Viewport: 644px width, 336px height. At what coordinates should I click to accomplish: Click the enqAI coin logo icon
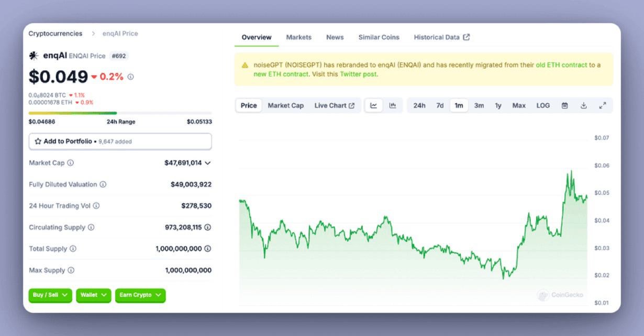34,56
